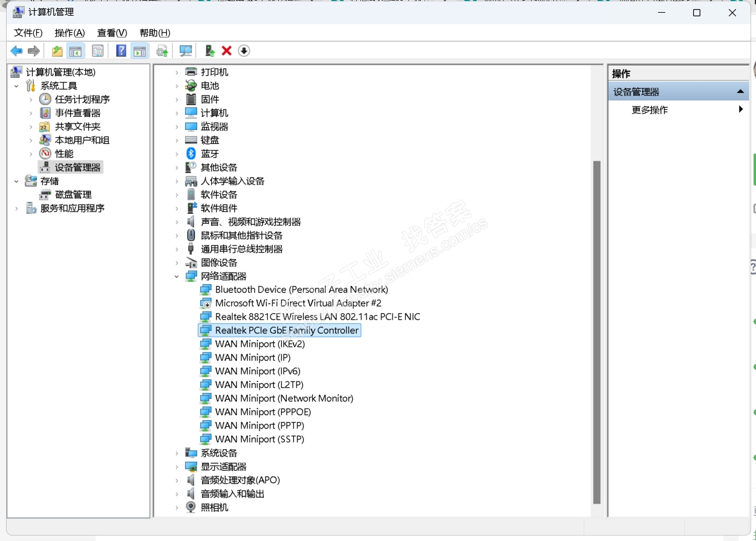Toggle the show/hide action pane icon
This screenshot has height=541, width=756.
pyautogui.click(x=139, y=51)
